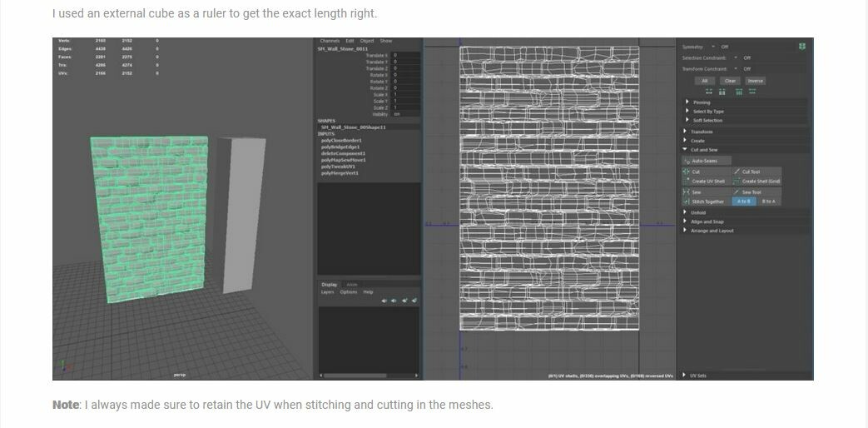Click Create UV Shell

707,181
